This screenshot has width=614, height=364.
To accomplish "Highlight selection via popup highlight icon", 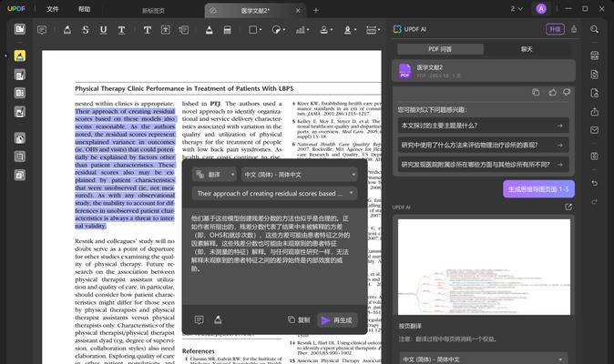I will (x=218, y=320).
